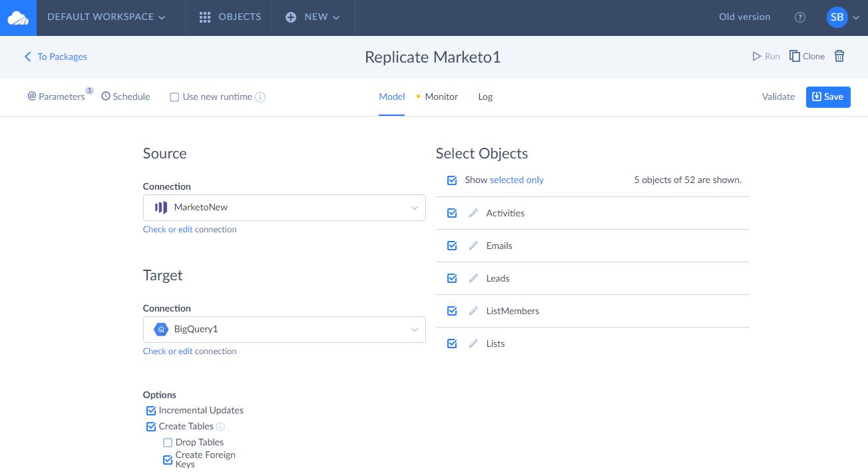Click pencil edit icon for Leads
The height and width of the screenshot is (472, 868).
pyautogui.click(x=473, y=278)
